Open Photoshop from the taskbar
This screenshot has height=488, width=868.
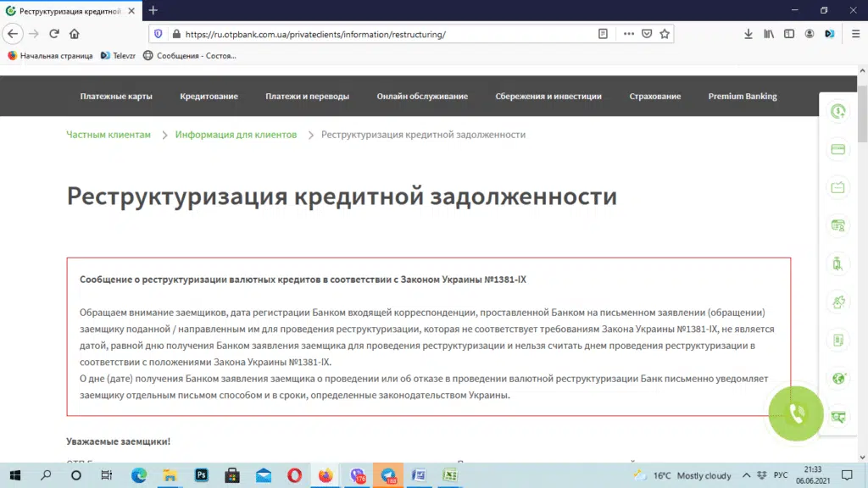[x=202, y=475]
